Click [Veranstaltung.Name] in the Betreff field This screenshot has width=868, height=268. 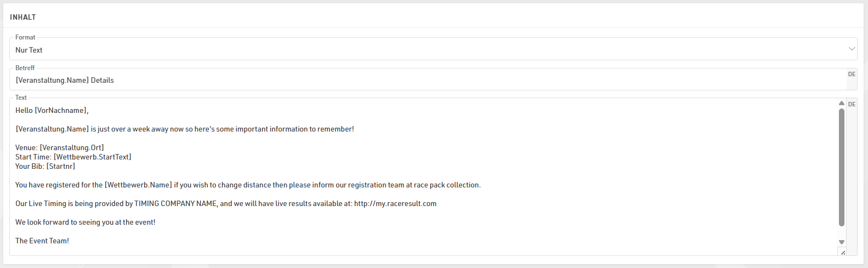tap(52, 81)
